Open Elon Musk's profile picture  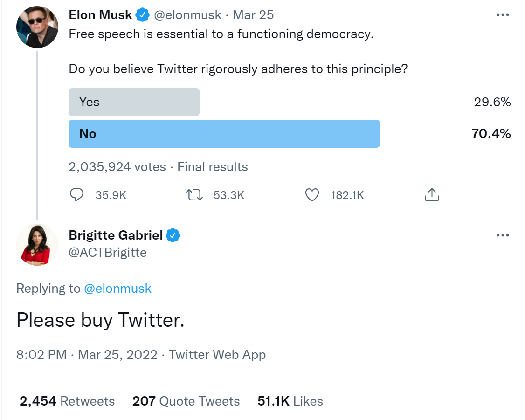coord(37,27)
